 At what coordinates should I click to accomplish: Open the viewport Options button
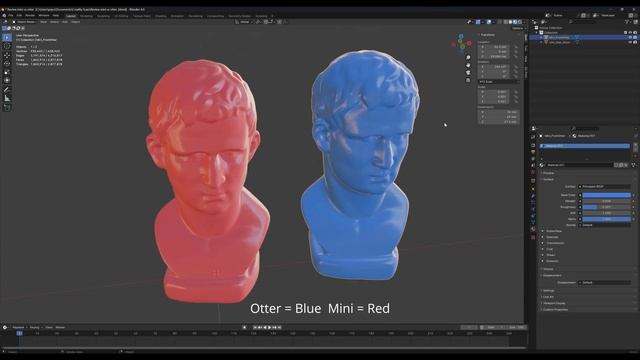(518, 28)
